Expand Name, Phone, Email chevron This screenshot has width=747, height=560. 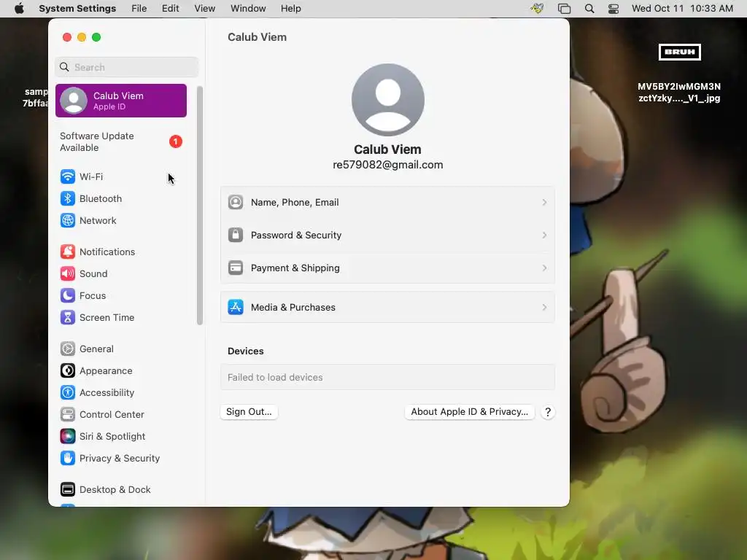[544, 203]
